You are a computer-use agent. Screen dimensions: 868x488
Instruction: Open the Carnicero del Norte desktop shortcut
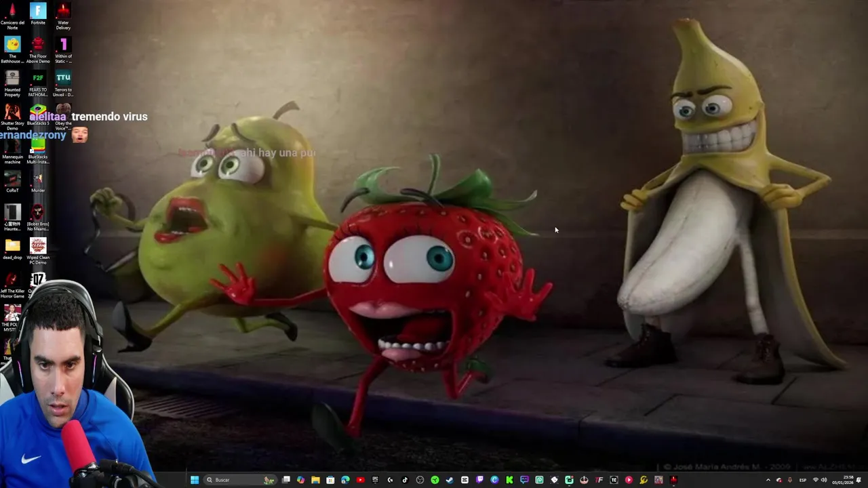pyautogui.click(x=12, y=16)
